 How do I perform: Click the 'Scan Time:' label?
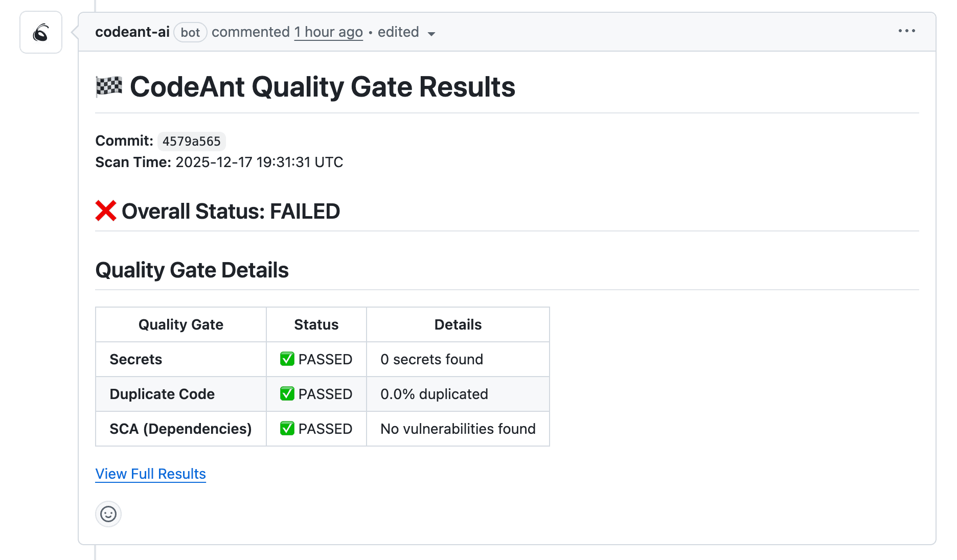[133, 162]
